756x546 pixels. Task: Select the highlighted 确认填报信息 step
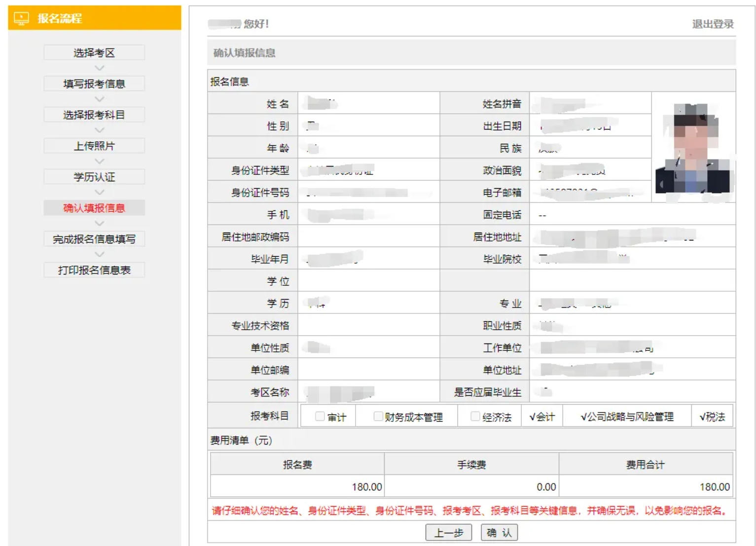click(94, 208)
